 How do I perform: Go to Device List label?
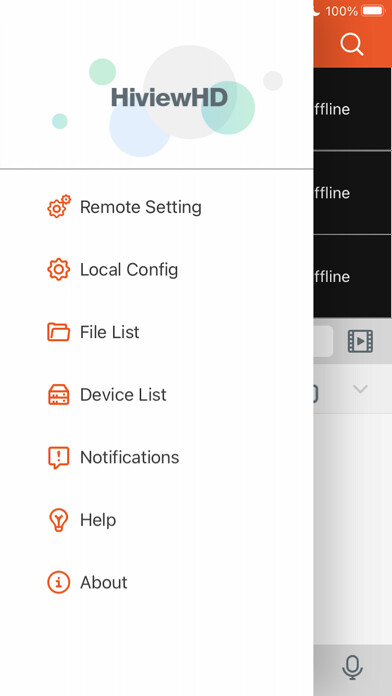tap(123, 395)
